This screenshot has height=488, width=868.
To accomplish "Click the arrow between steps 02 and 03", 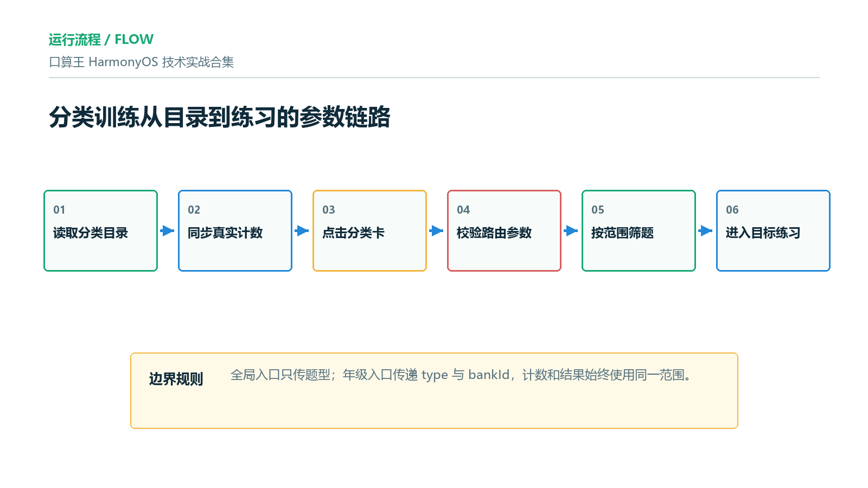I will tap(302, 231).
